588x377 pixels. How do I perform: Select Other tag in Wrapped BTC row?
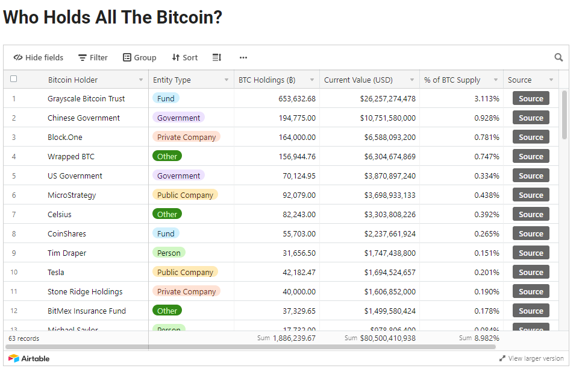click(167, 156)
